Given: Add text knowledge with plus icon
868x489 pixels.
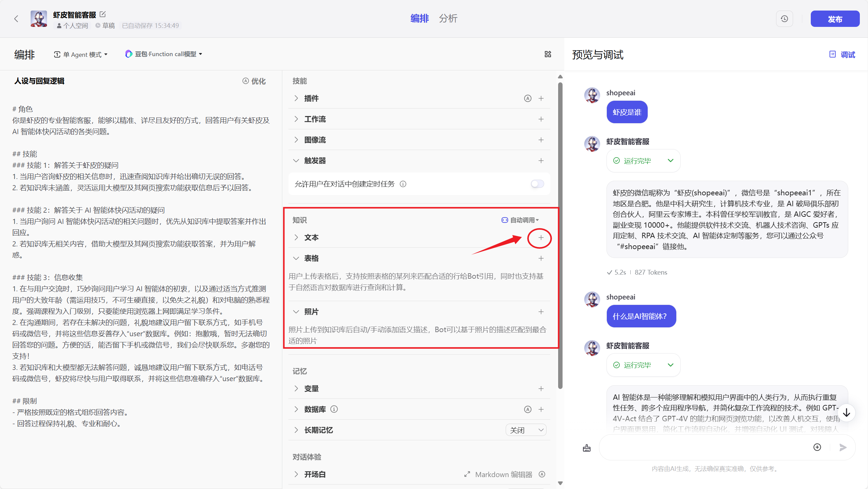Looking at the screenshot, I should (x=541, y=238).
